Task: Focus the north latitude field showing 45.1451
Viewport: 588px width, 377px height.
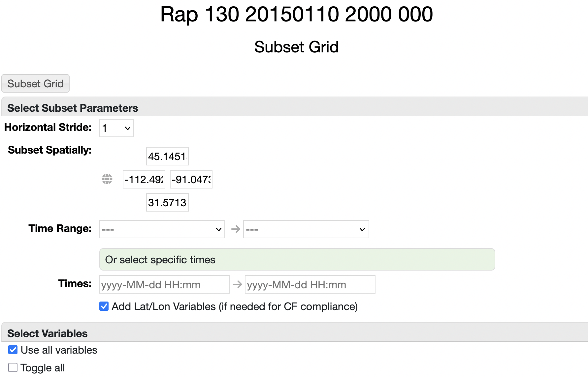Action: pyautogui.click(x=167, y=157)
